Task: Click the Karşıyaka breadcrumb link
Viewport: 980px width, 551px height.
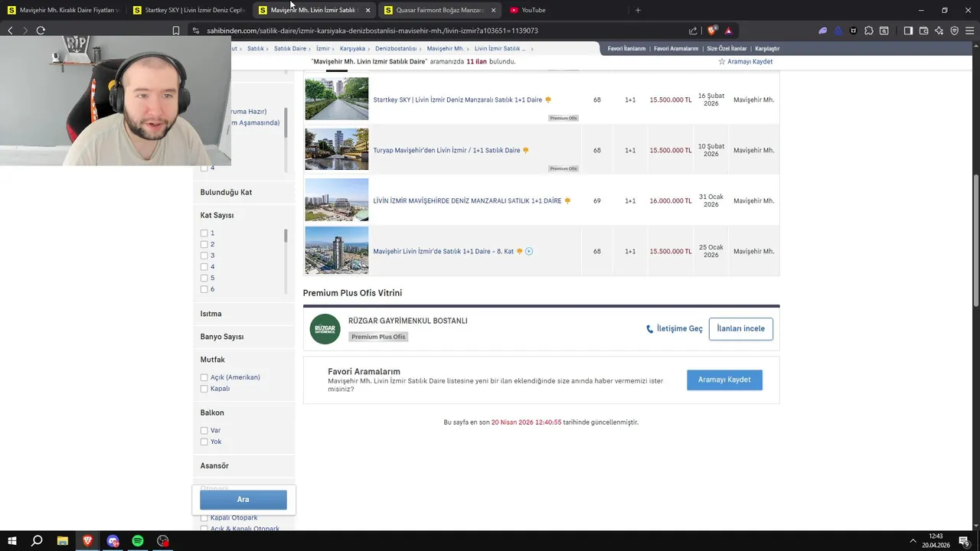Action: pos(352,48)
